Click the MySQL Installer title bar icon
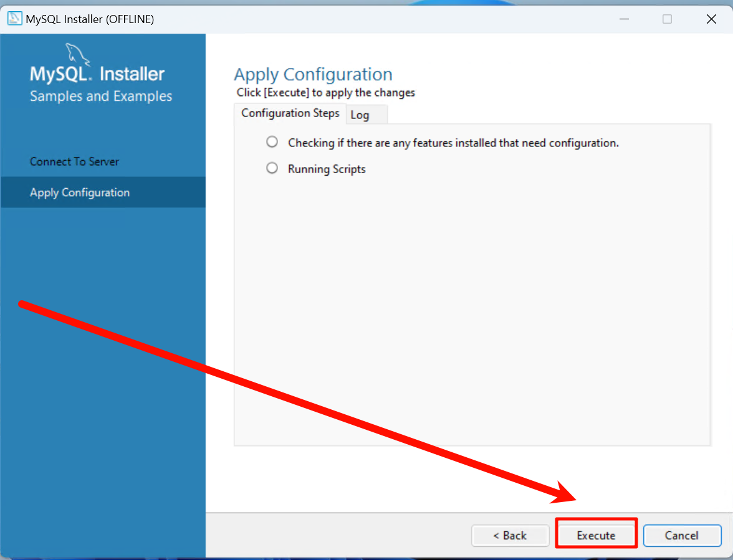 [14, 19]
